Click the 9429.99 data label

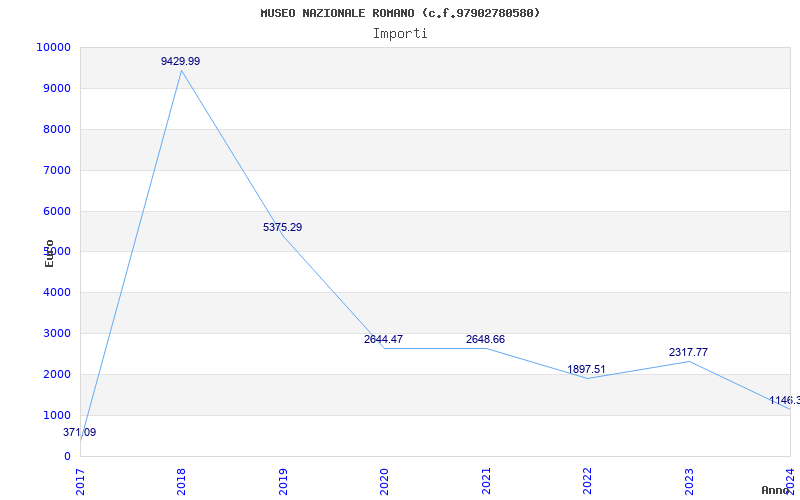click(x=181, y=61)
